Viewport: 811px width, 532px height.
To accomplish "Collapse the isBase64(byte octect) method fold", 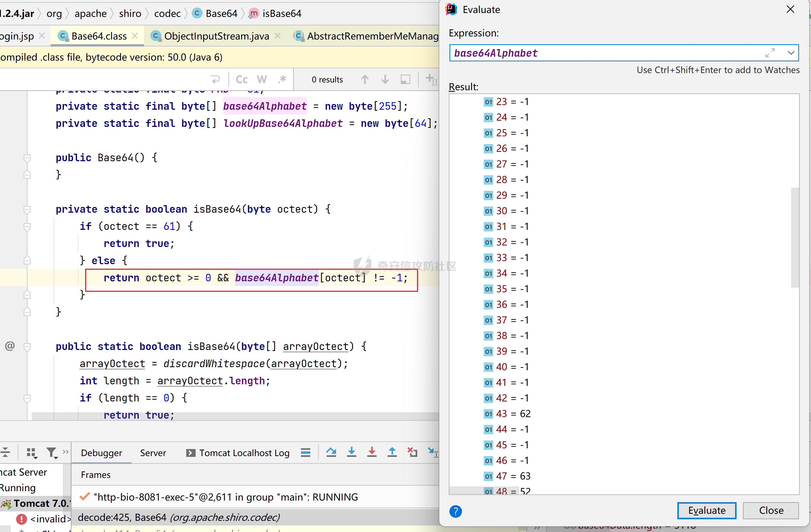I will 27,209.
